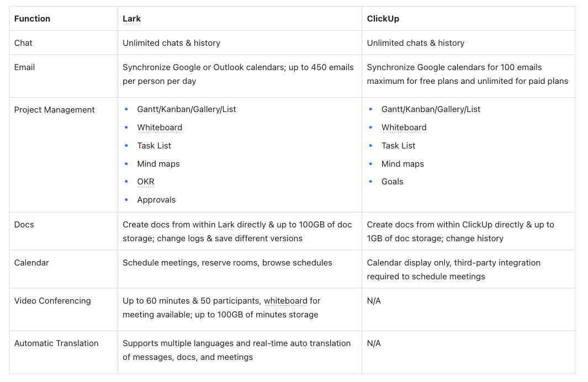Click Whiteboard in the ClickUp column list

coord(404,128)
